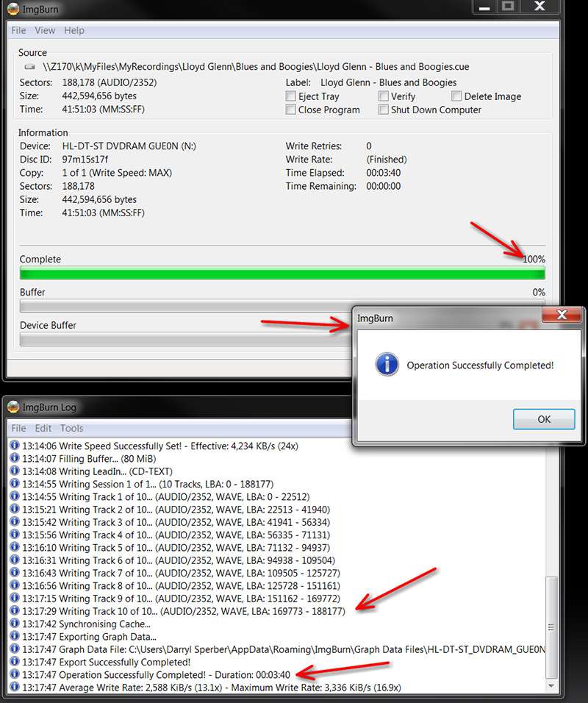The height and width of the screenshot is (703, 588).
Task: Tick the Close Program checkbox
Action: pos(291,110)
